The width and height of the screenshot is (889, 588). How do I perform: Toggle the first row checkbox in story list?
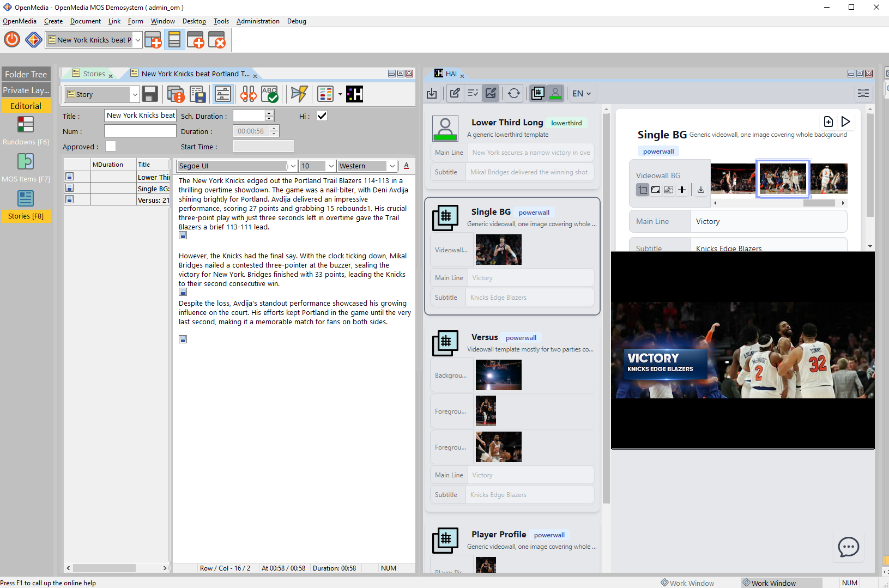tap(69, 177)
